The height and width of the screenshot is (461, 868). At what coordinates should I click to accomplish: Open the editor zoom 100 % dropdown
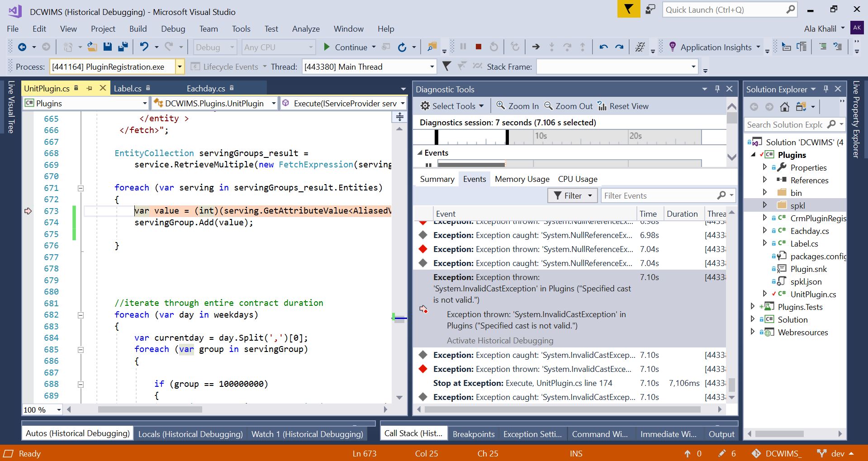[59, 409]
